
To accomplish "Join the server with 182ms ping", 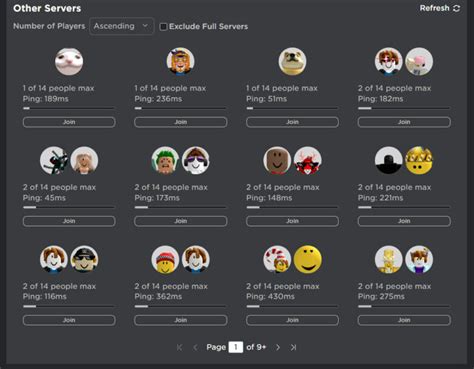I will click(404, 122).
